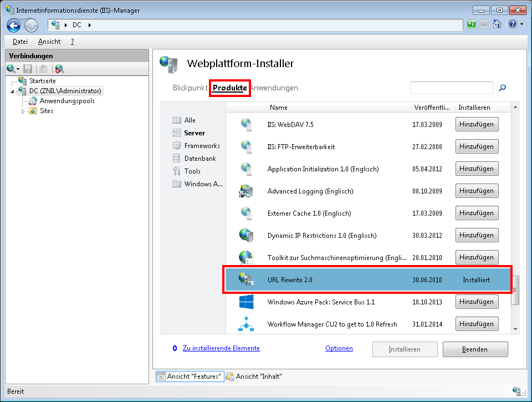Screen dimensions: 532x402
Task: Click the Beenden button
Action: [475, 349]
